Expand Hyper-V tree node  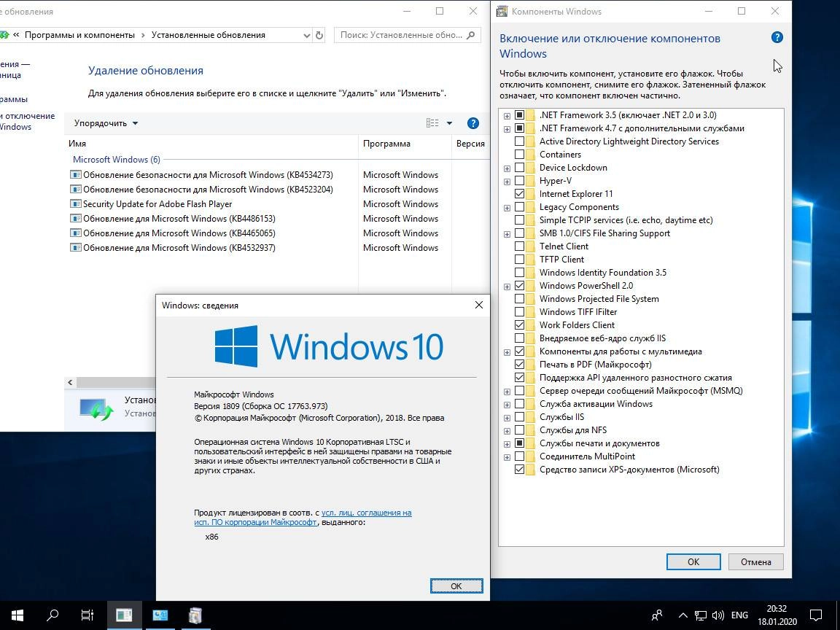coord(507,182)
